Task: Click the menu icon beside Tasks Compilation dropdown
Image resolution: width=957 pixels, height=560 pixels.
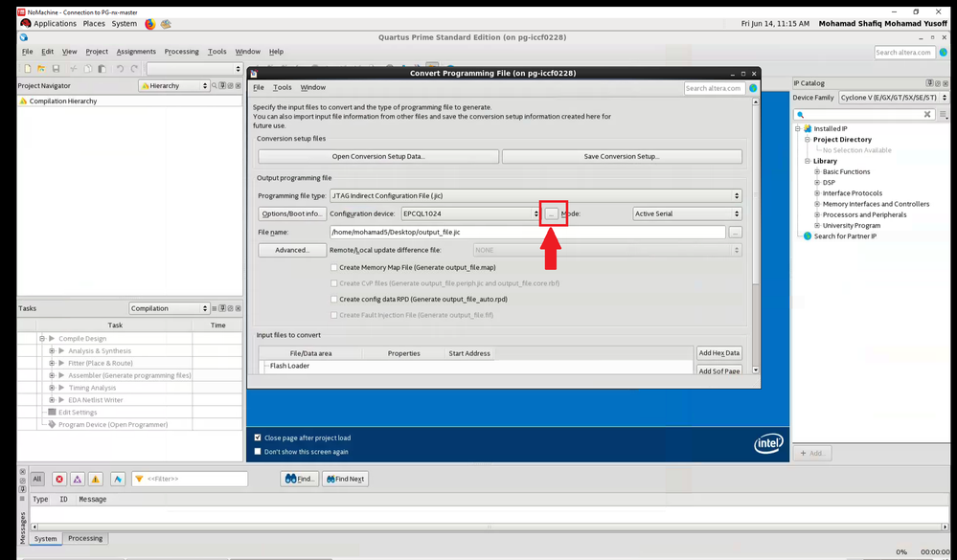Action: point(215,308)
